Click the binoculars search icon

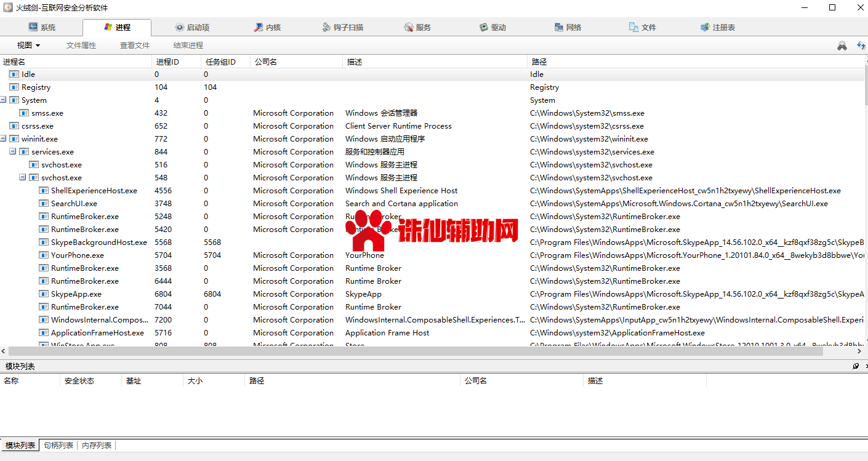[x=842, y=46]
